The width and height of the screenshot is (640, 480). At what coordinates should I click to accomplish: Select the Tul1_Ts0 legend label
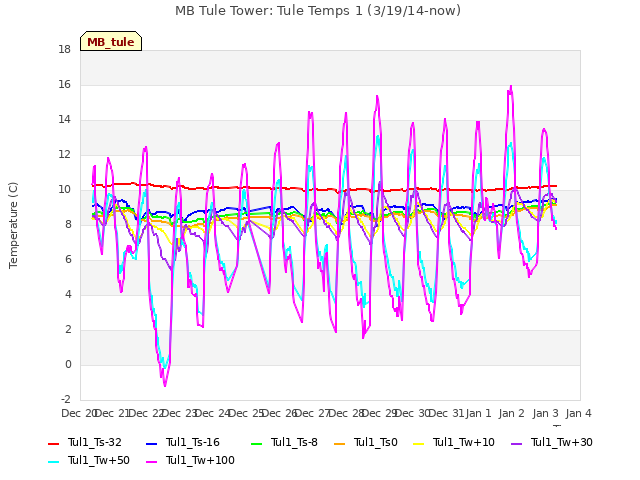tap(376, 442)
